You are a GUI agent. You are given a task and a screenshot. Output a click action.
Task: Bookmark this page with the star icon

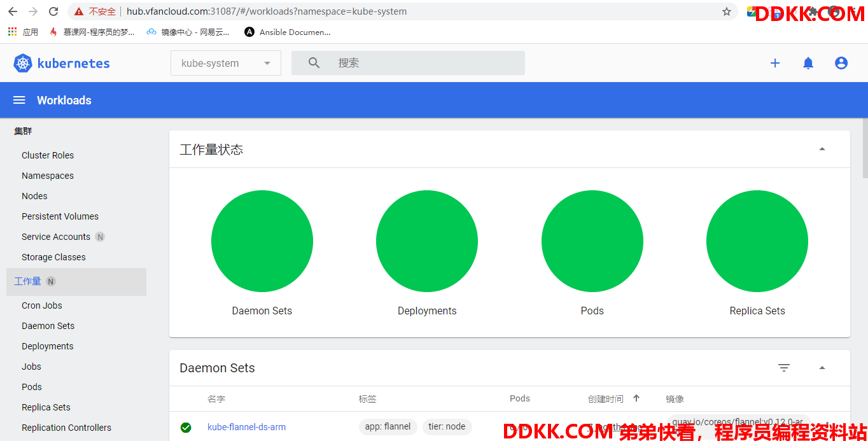(x=727, y=11)
